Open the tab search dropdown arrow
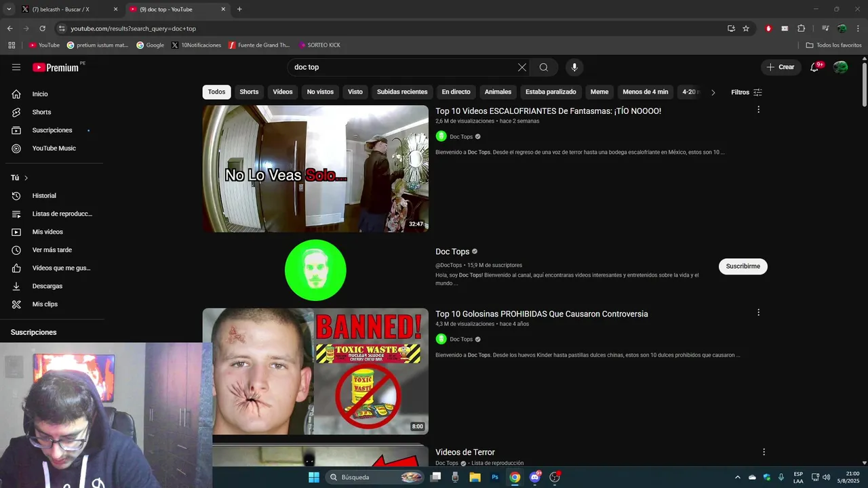 (x=9, y=9)
